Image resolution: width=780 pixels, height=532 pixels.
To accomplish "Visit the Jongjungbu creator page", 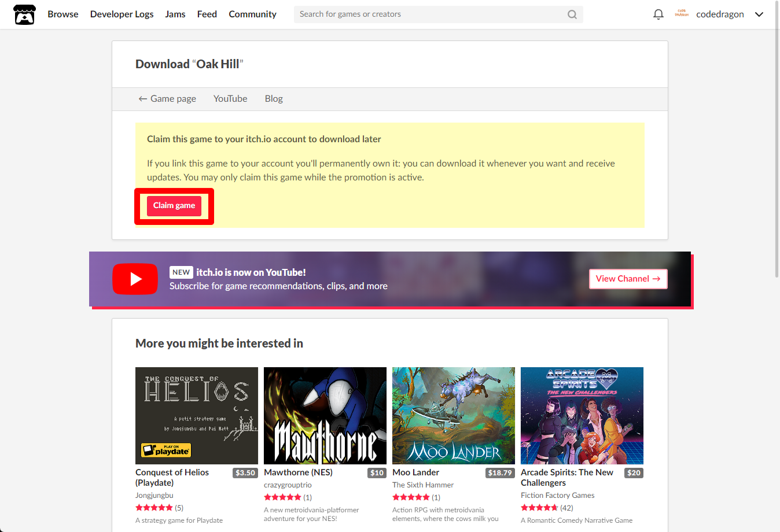I will coord(154,496).
